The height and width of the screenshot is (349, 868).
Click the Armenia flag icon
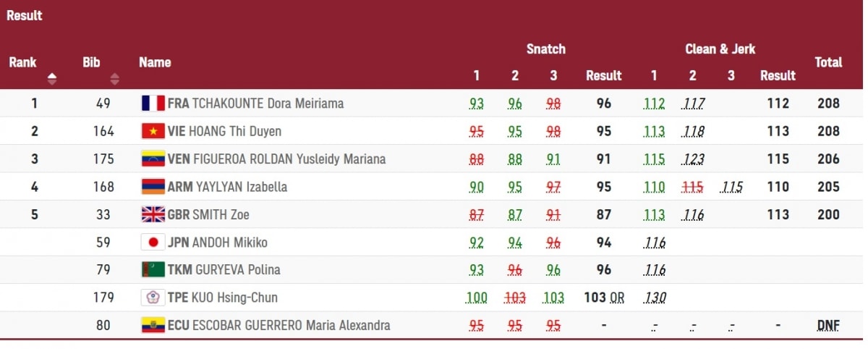coord(153,187)
